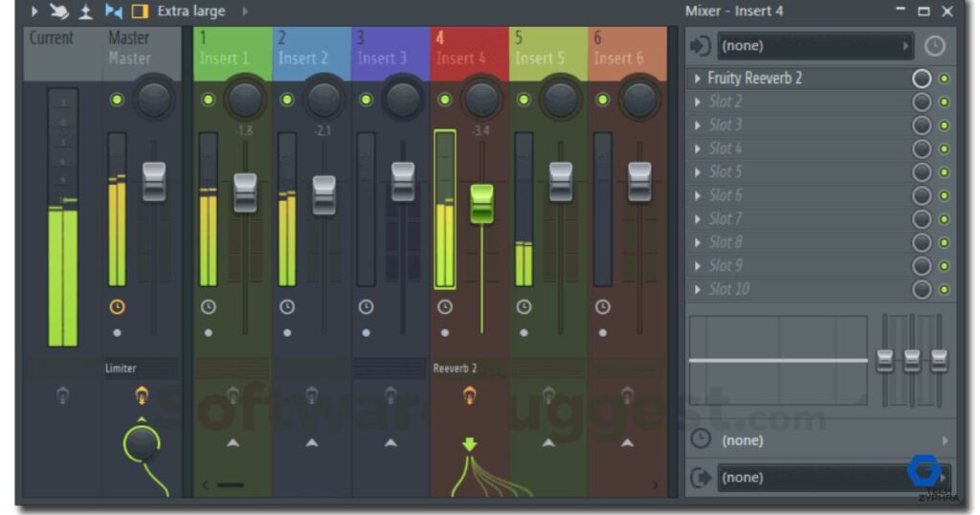
Task: Click the Insert 2 latency clock icon
Action: (287, 307)
